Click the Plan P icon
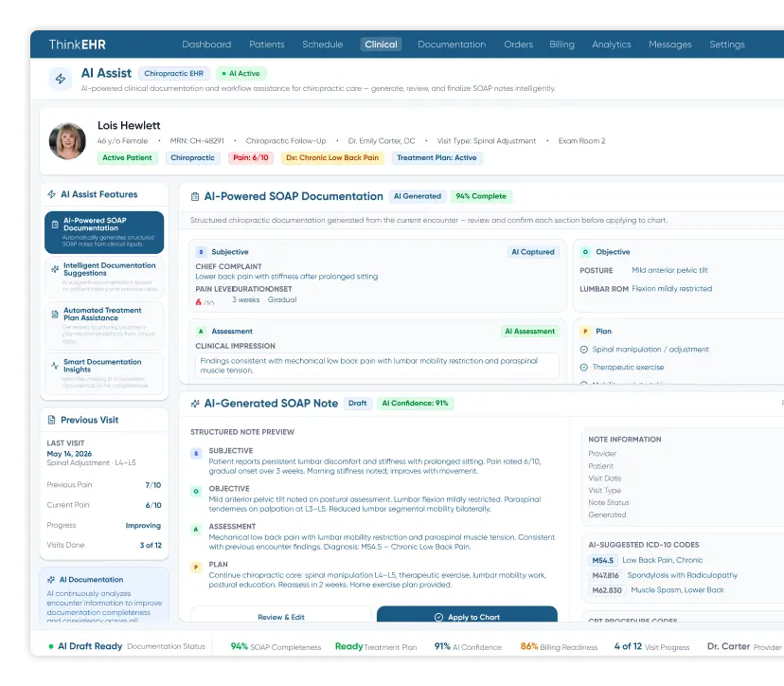The height and width of the screenshot is (686, 784). coord(585,332)
